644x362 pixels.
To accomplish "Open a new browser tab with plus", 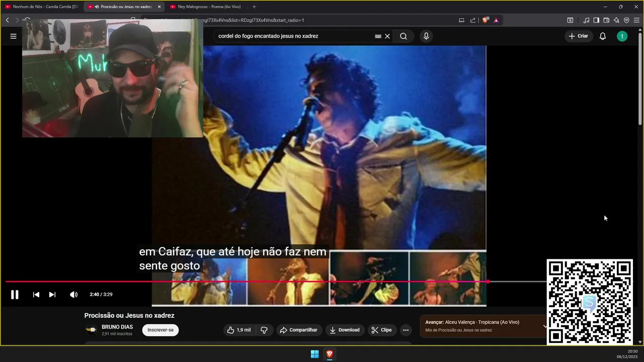I will coord(254,7).
